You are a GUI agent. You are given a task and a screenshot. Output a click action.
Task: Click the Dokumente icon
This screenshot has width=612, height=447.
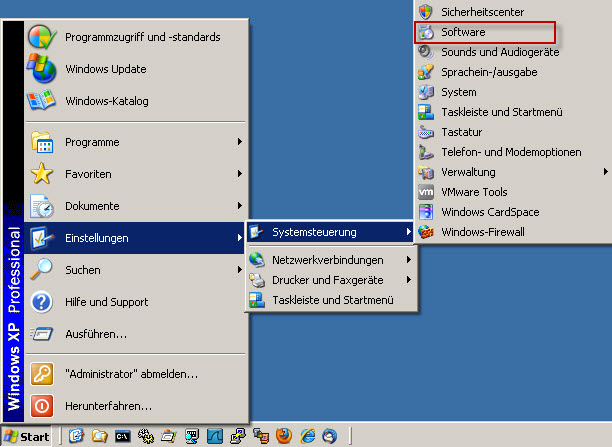pos(42,206)
